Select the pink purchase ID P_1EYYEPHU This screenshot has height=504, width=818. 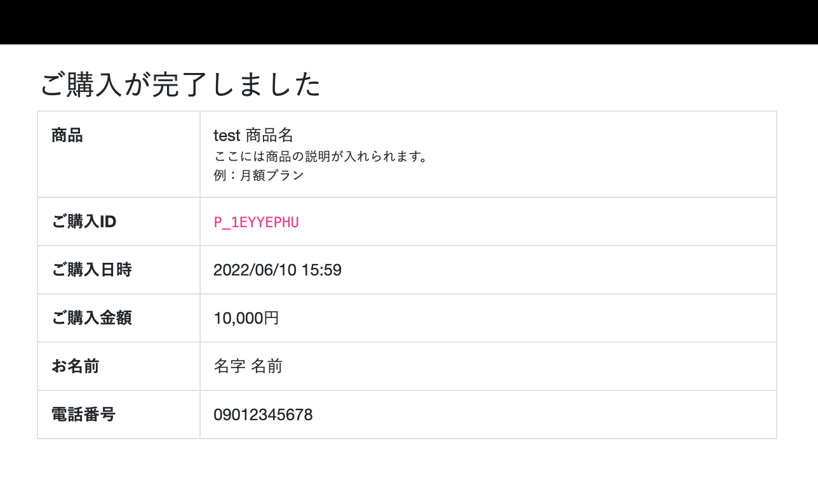click(256, 222)
